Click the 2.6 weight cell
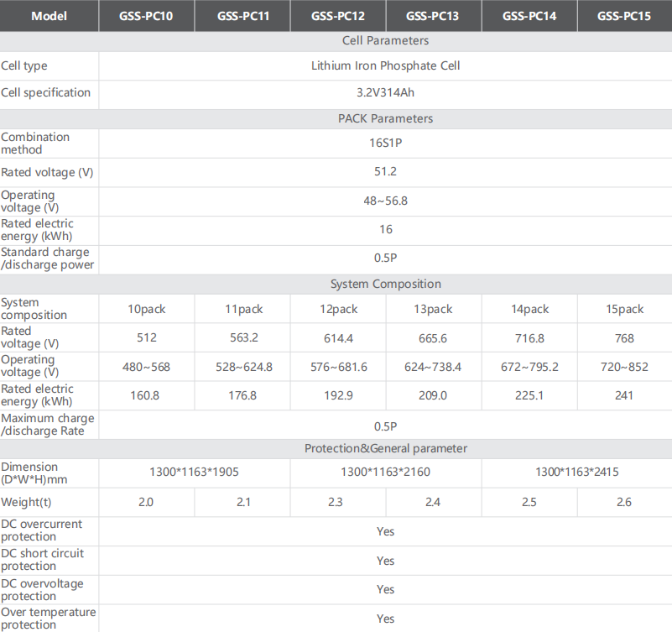This screenshot has height=632, width=672. (x=624, y=502)
